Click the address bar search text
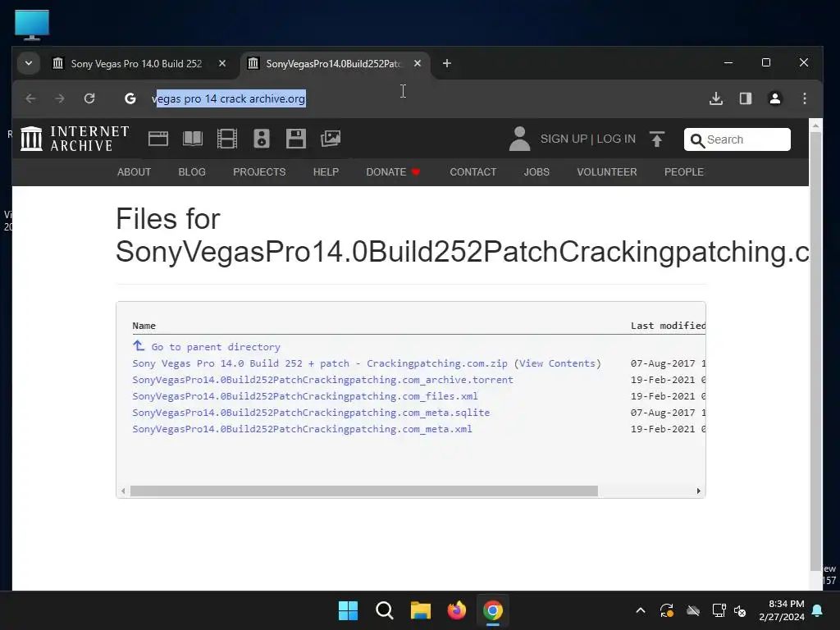Image resolution: width=840 pixels, height=630 pixels. point(230,98)
